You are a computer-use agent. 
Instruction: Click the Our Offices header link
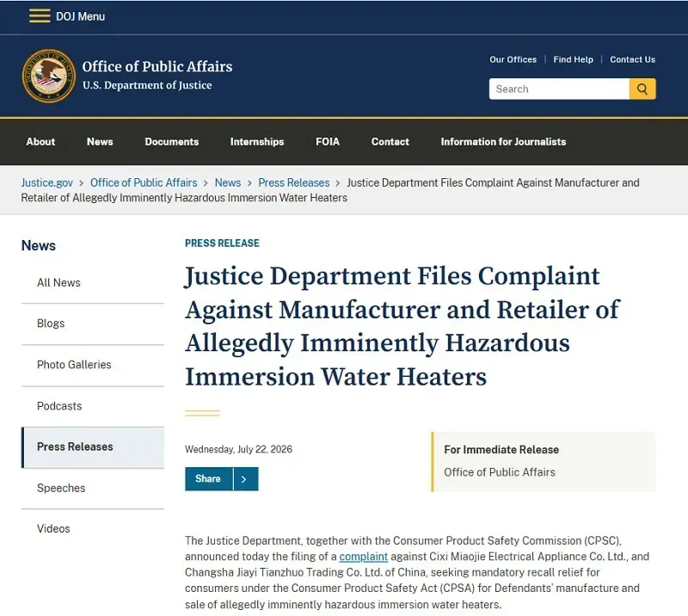coord(513,59)
